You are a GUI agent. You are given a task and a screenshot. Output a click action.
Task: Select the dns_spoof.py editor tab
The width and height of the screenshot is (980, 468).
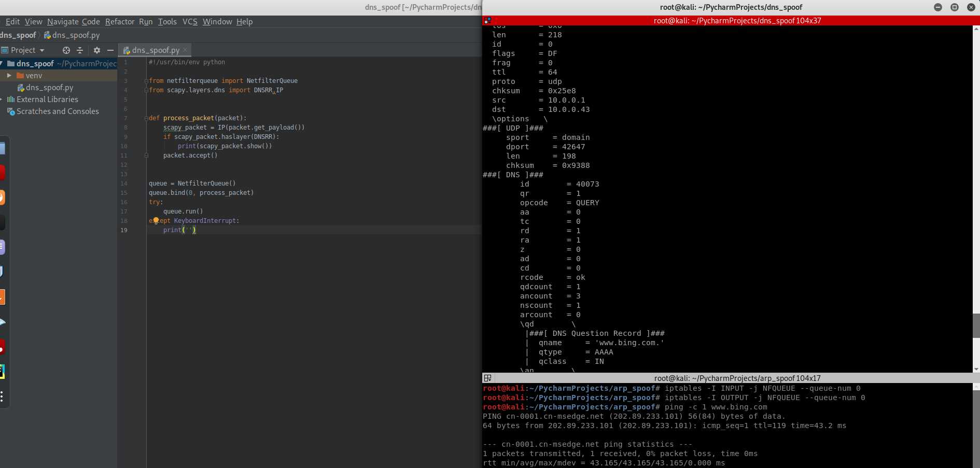coord(155,50)
